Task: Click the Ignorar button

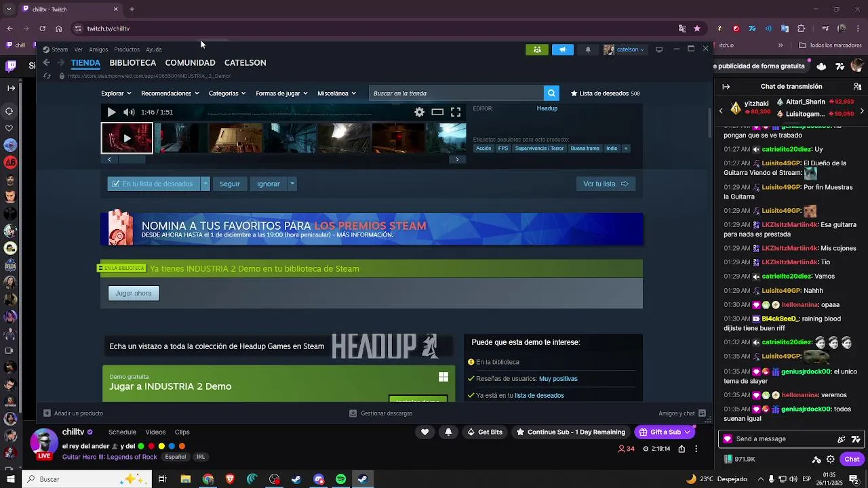Action: [x=269, y=184]
